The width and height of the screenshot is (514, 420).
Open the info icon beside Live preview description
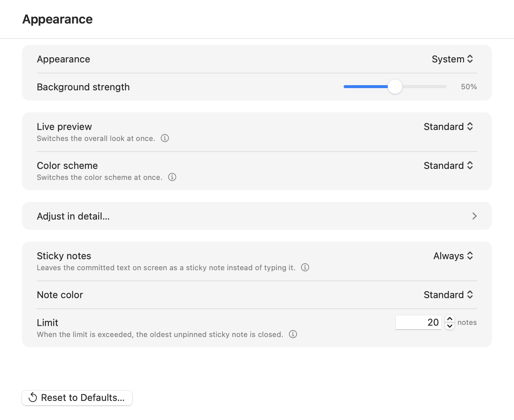click(165, 138)
